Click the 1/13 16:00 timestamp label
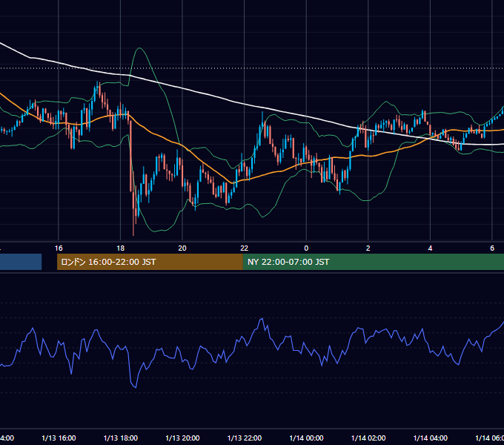 59,438
